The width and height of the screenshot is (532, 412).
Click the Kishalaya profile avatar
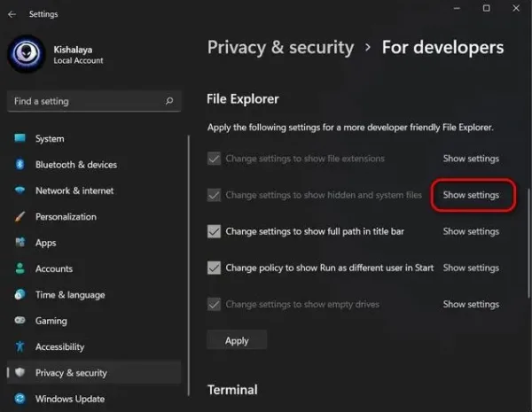point(27,54)
